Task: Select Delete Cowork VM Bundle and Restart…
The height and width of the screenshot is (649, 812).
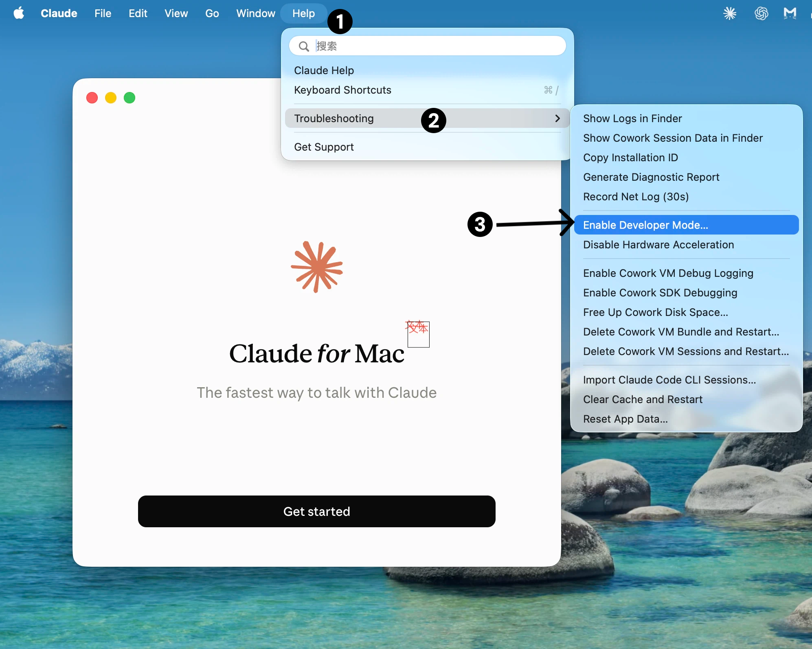Action: pos(687,332)
